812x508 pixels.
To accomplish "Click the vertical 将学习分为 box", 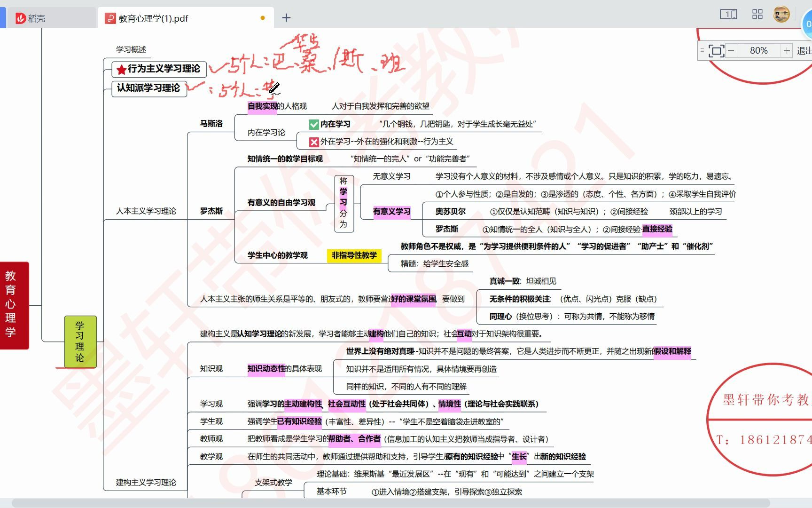I will [x=344, y=203].
